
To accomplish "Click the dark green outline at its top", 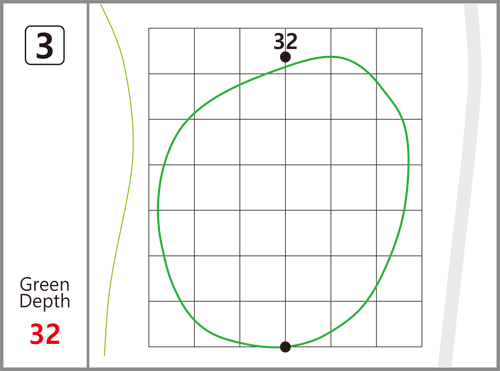I will tap(330, 57).
